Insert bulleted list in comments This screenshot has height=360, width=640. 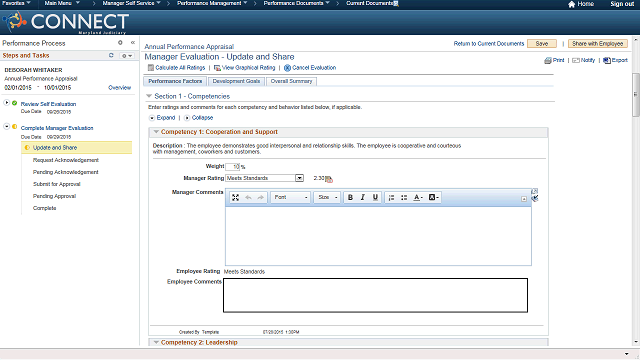click(404, 198)
